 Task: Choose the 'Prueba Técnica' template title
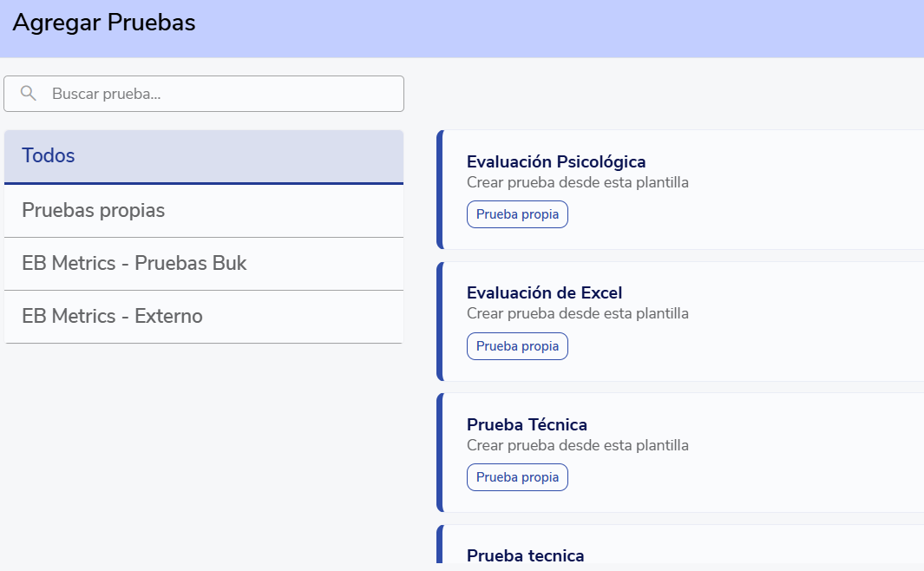(527, 425)
